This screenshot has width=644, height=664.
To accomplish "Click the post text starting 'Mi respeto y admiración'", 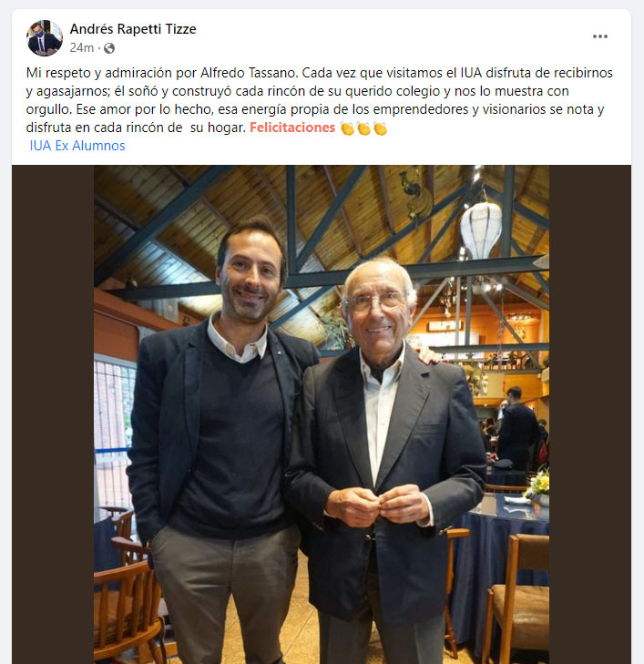I will click(x=319, y=100).
